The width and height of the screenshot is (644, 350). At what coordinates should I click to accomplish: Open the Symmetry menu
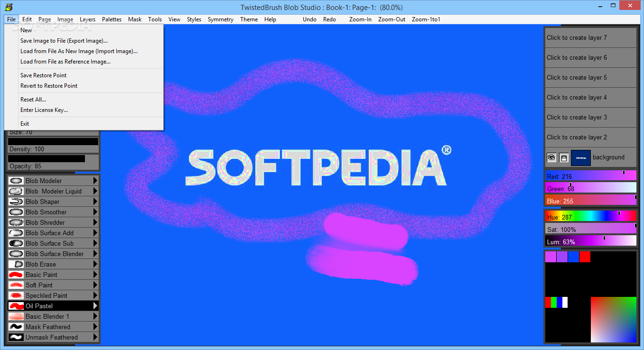click(x=221, y=19)
